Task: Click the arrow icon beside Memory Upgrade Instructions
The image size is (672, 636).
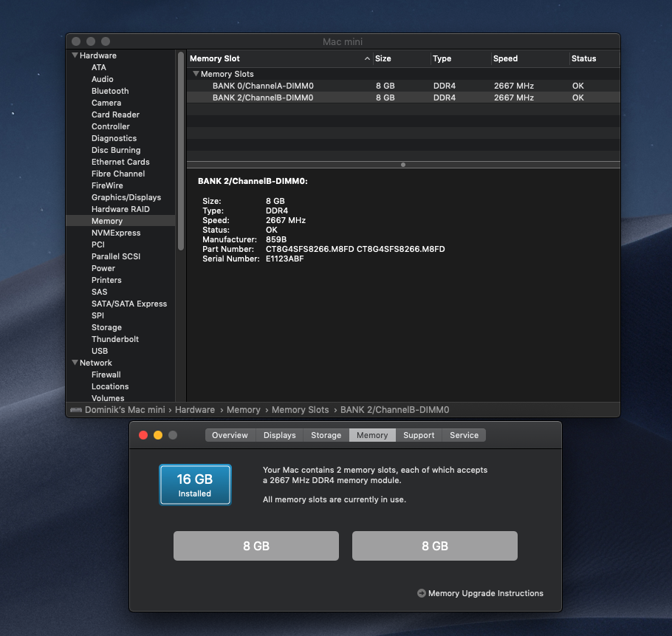Action: (x=421, y=593)
